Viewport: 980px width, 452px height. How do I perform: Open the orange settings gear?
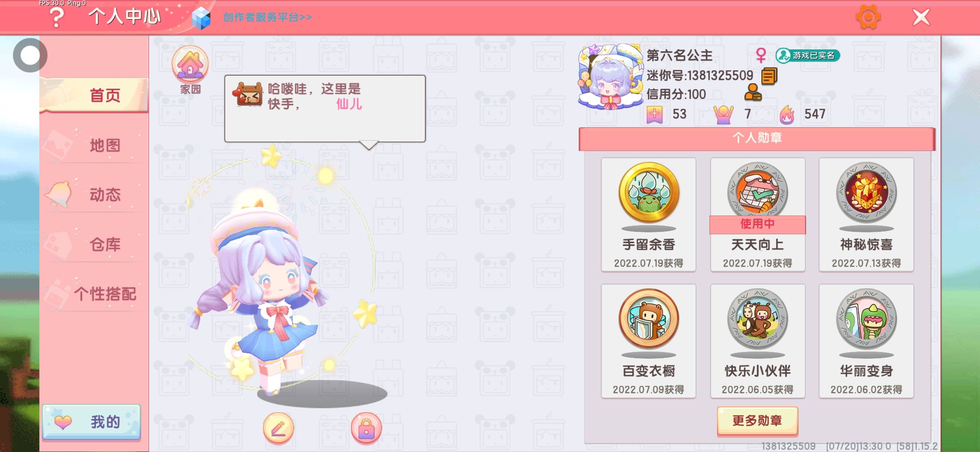pyautogui.click(x=868, y=17)
